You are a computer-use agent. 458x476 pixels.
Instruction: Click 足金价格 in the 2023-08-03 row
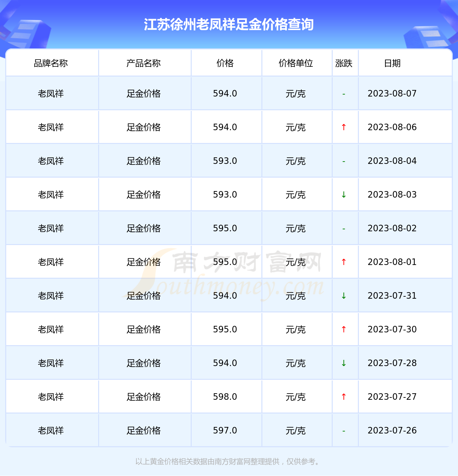point(144,195)
